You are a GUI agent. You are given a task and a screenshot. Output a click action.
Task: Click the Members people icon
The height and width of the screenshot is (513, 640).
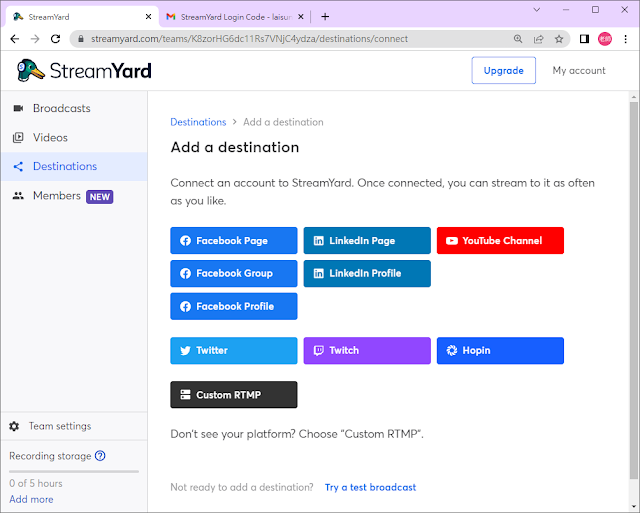18,196
